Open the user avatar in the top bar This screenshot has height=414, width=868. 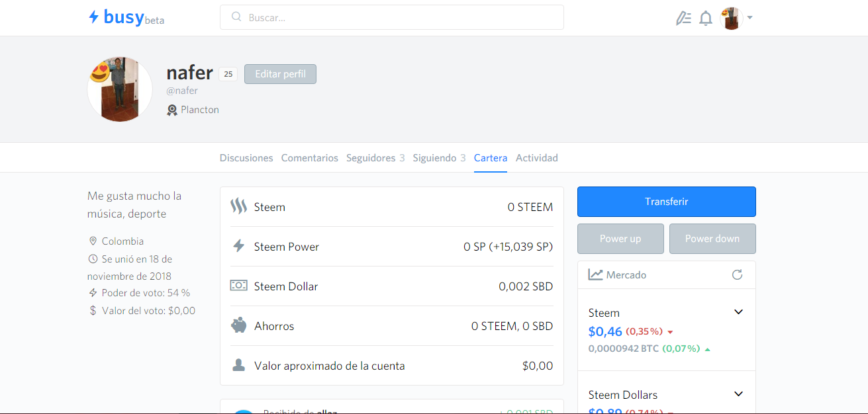732,19
